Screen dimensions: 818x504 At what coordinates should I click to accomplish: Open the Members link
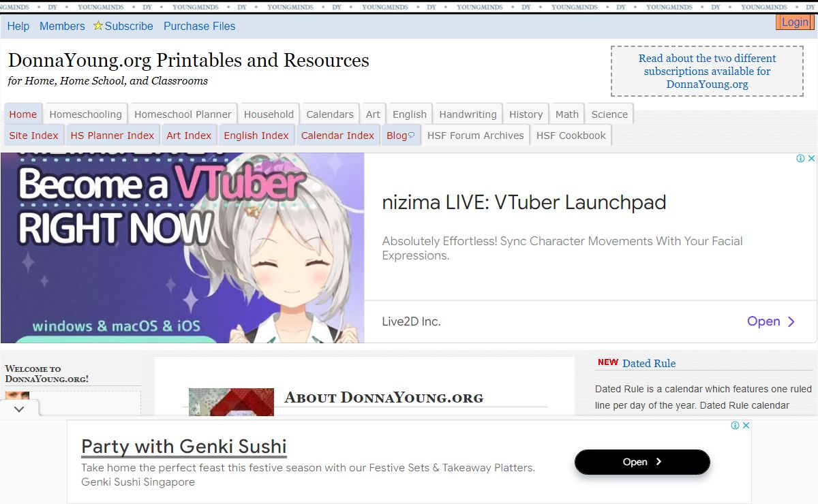tap(62, 26)
